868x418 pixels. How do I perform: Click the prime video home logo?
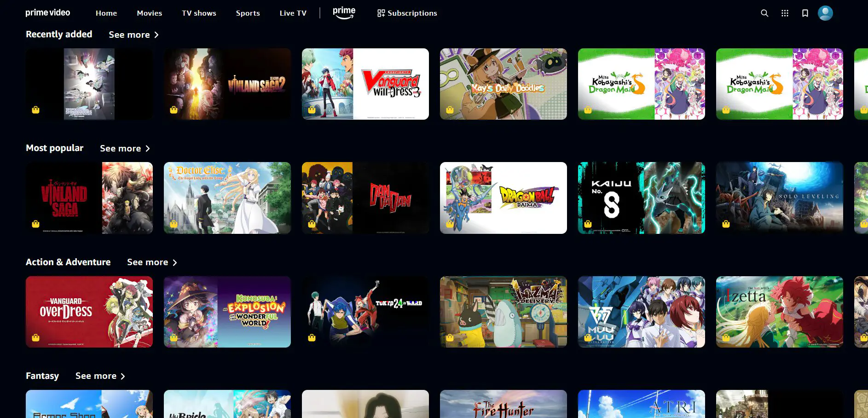coord(48,13)
